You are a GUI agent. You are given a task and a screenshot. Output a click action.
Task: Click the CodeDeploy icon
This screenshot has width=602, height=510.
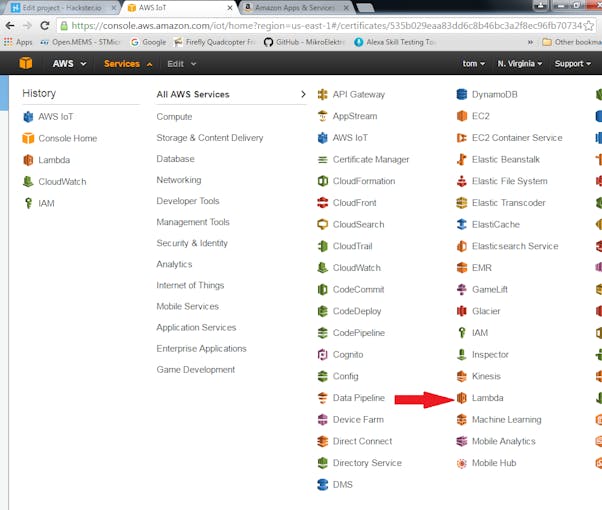(322, 311)
